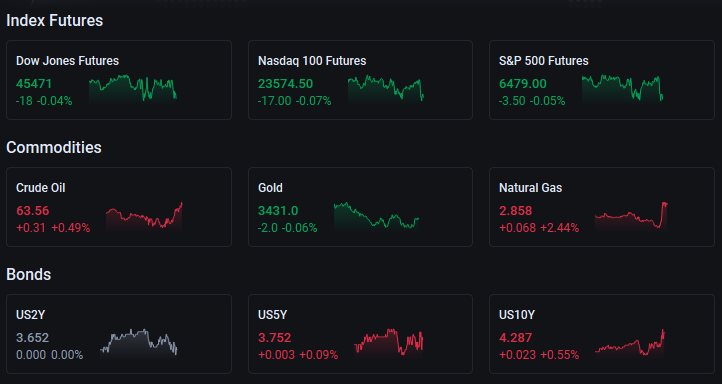Click the Nasdaq 100 Futures title

312,61
